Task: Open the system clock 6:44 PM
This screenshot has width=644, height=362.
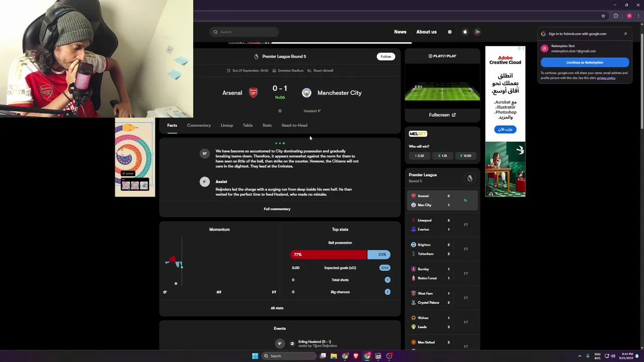Action: 627,356
